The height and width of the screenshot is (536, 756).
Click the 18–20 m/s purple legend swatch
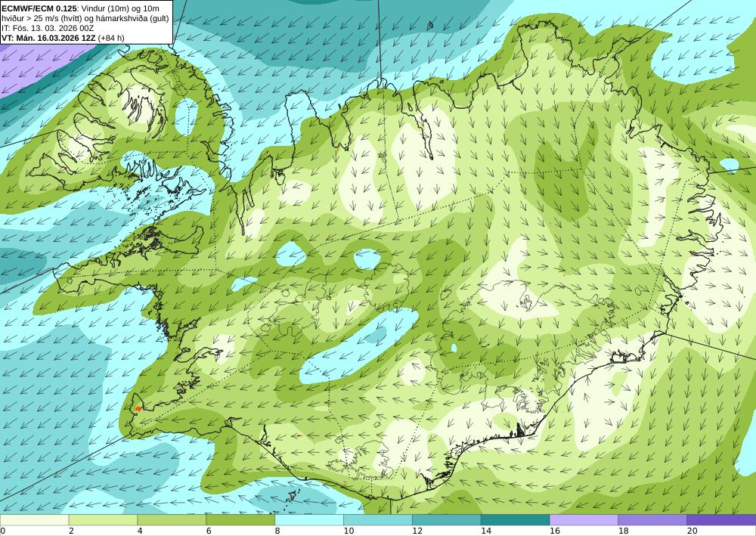652,519
